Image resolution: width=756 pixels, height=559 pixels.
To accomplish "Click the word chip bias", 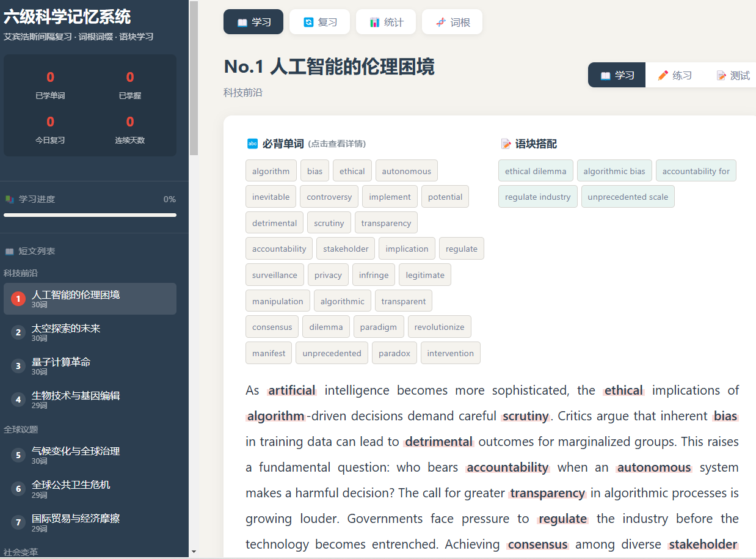I will tap(315, 171).
